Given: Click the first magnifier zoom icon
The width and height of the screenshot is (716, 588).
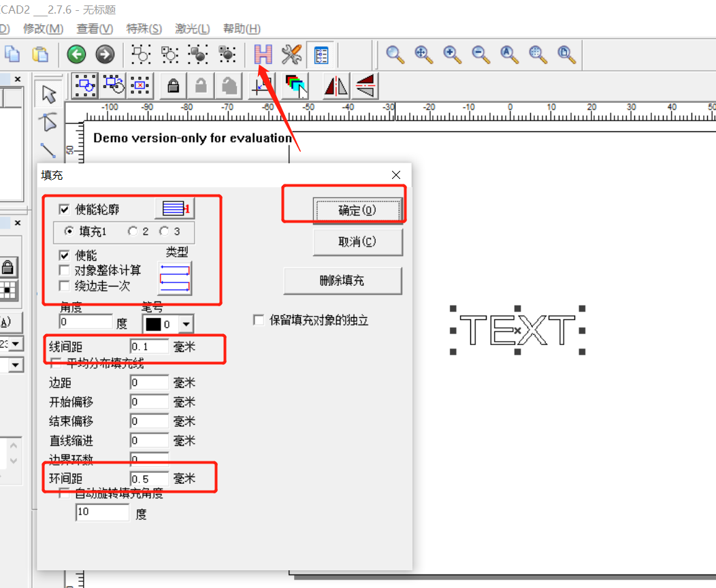Looking at the screenshot, I should click(395, 54).
